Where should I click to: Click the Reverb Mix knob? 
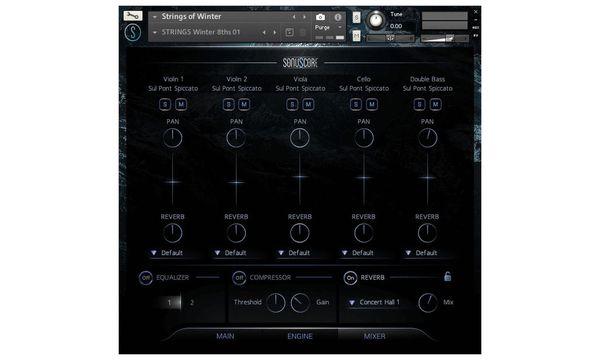(x=428, y=303)
